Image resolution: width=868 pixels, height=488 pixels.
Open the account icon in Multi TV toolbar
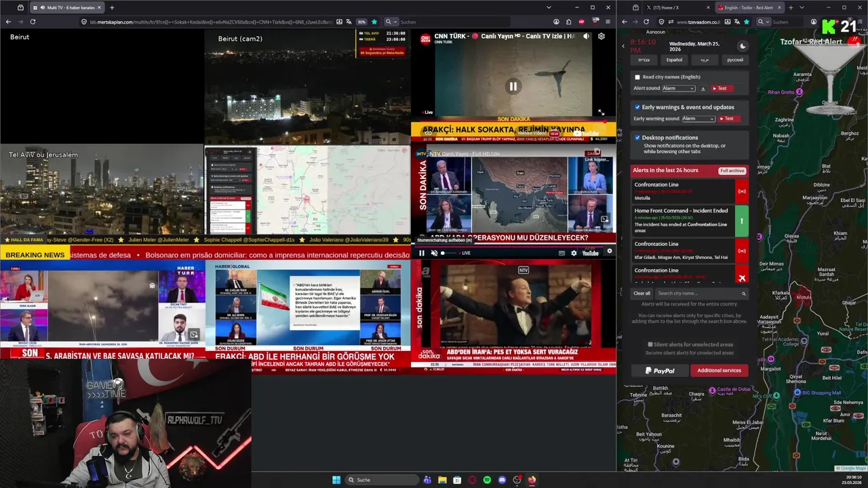coord(556,22)
